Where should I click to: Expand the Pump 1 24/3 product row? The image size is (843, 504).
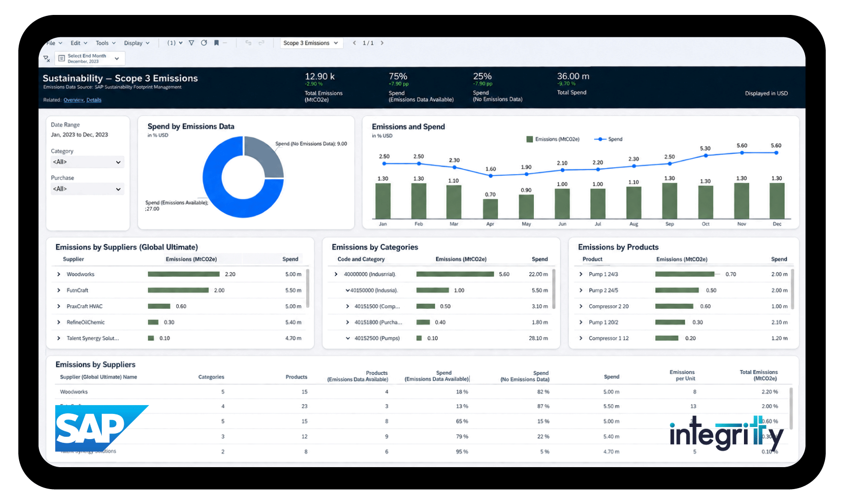[581, 274]
